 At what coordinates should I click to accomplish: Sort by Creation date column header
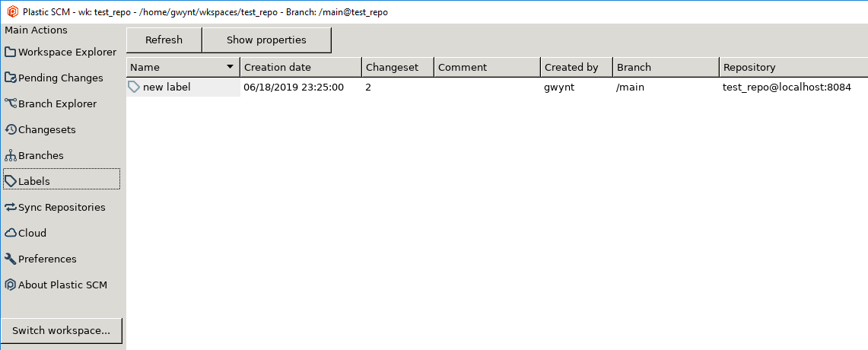[x=301, y=67]
